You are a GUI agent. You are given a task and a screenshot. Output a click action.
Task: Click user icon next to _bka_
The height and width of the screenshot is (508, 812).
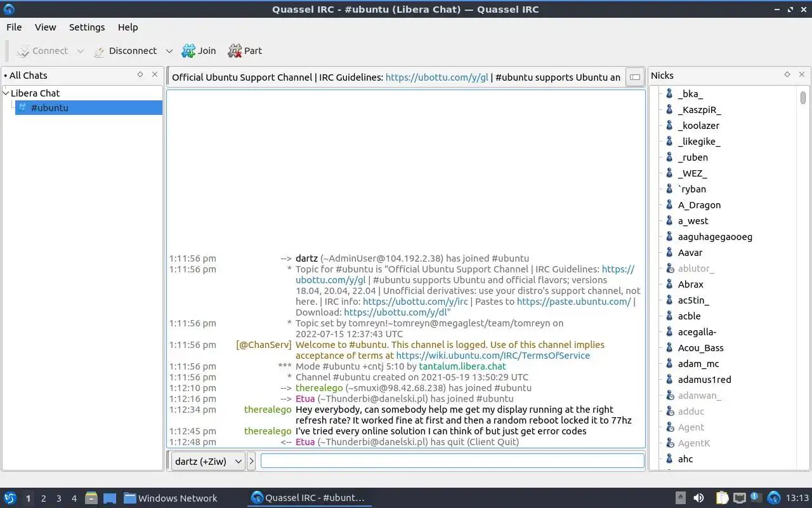tap(669, 94)
